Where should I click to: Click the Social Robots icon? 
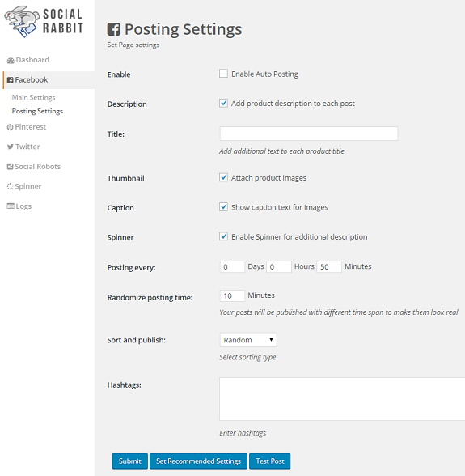pos(10,167)
